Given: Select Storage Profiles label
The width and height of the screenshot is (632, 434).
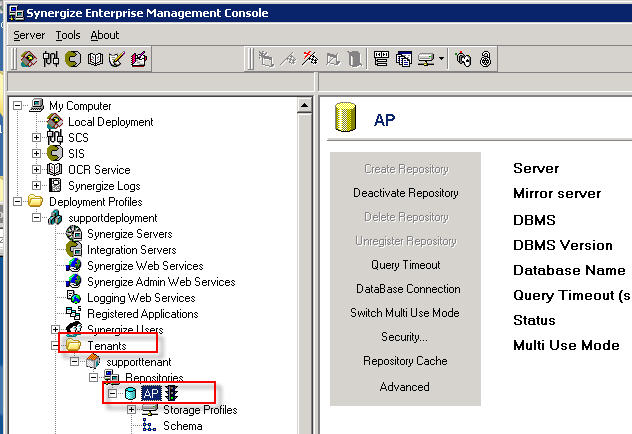Looking at the screenshot, I should 200,410.
